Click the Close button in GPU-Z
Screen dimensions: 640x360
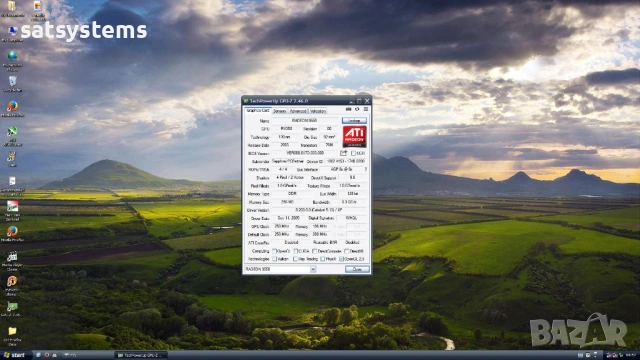pyautogui.click(x=357, y=269)
